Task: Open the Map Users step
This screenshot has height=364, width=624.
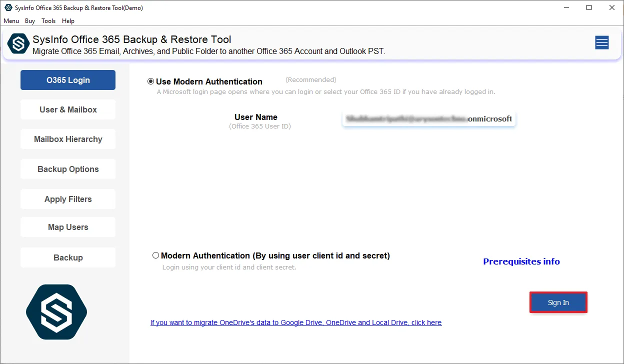Action: pos(68,227)
